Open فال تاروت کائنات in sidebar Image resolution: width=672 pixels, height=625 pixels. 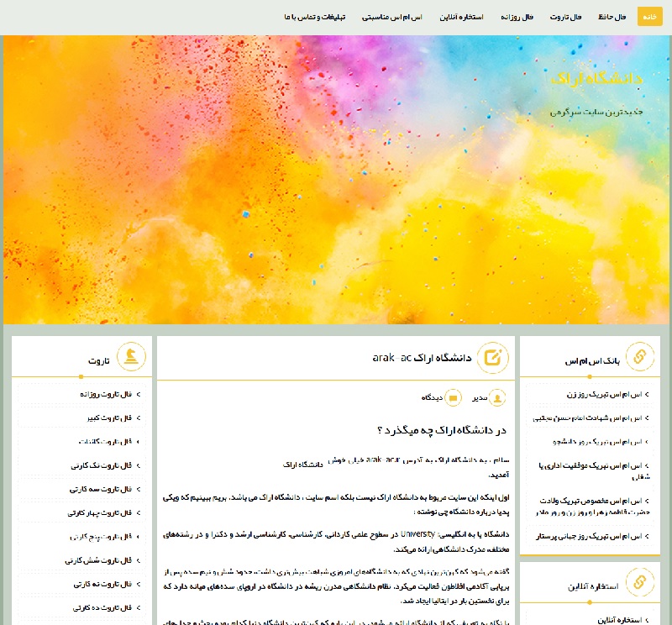pyautogui.click(x=105, y=442)
